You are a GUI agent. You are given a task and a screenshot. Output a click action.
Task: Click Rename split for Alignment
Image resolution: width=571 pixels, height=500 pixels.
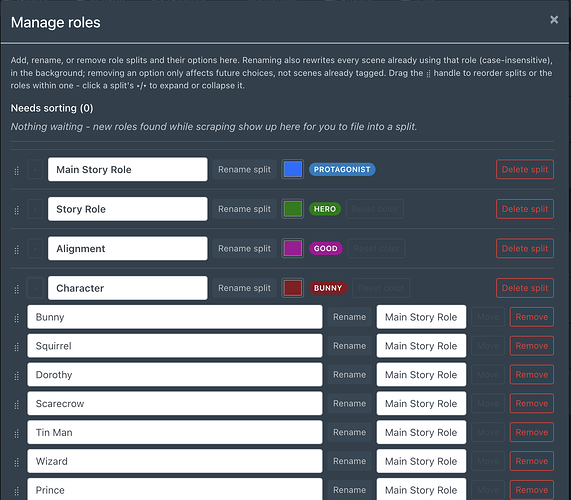click(244, 248)
